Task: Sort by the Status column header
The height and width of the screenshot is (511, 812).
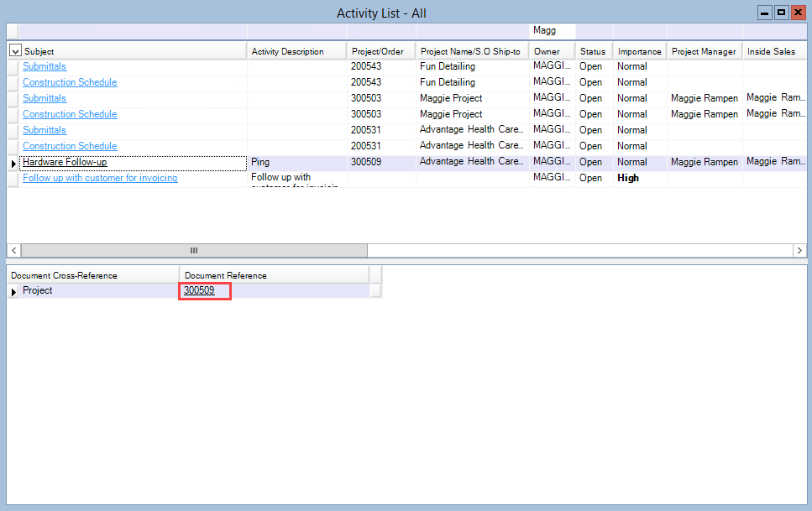Action: point(593,51)
